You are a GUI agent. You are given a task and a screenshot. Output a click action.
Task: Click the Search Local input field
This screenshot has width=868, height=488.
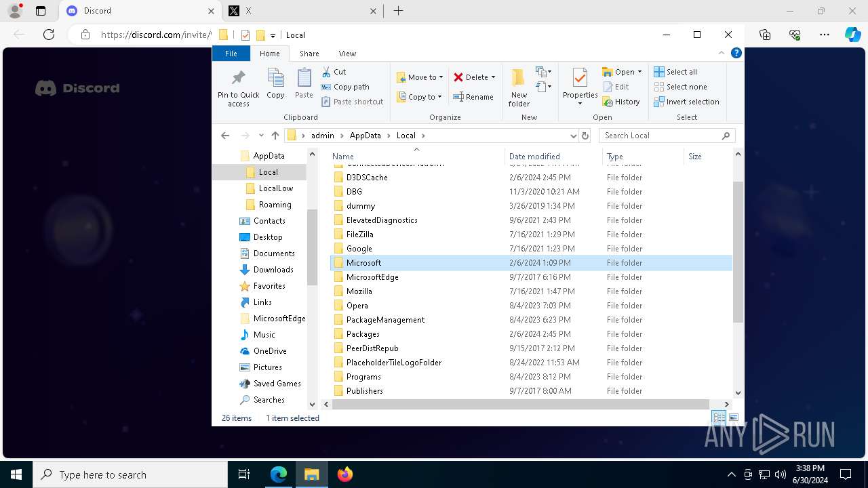pos(661,136)
